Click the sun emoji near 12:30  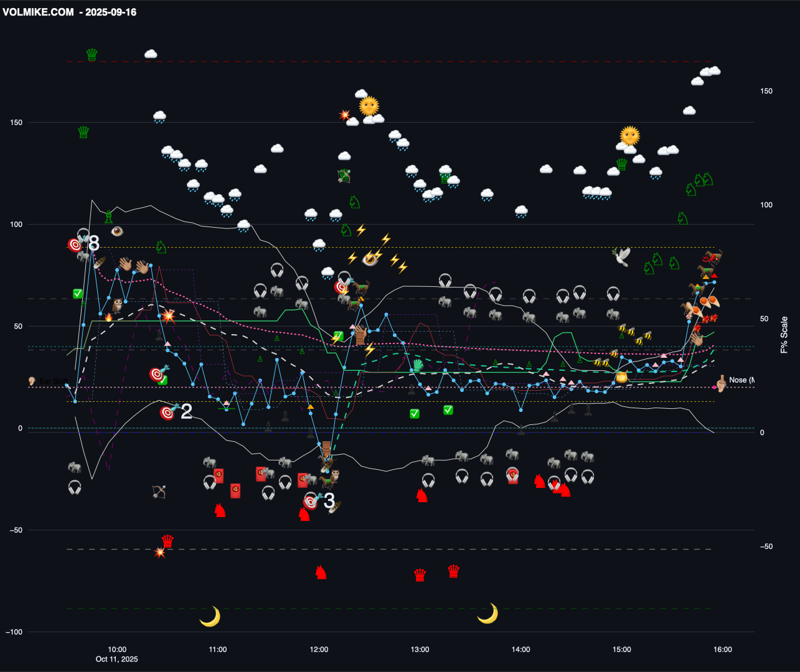click(369, 106)
